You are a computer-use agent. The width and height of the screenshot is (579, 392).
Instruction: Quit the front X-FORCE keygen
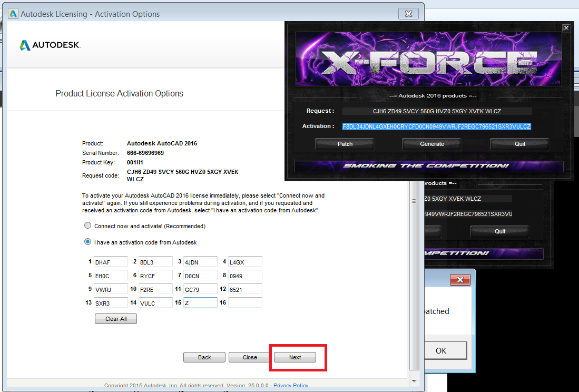(519, 143)
